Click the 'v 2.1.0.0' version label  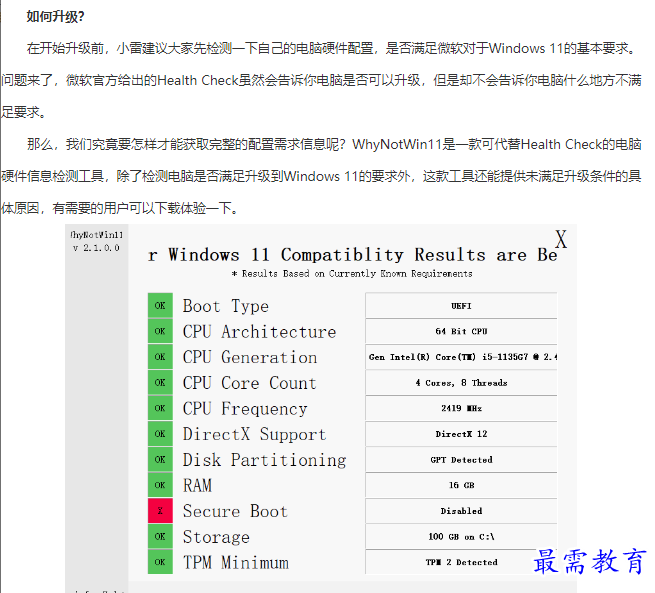tap(96, 248)
